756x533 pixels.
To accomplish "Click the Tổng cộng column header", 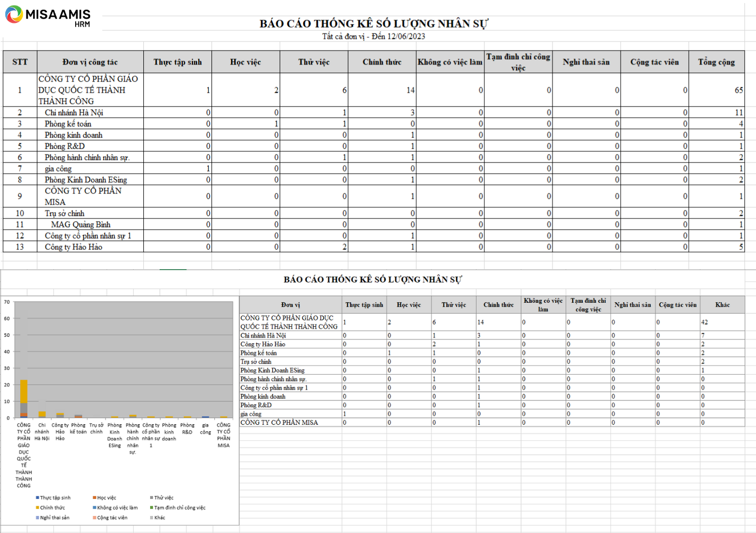I will click(716, 62).
